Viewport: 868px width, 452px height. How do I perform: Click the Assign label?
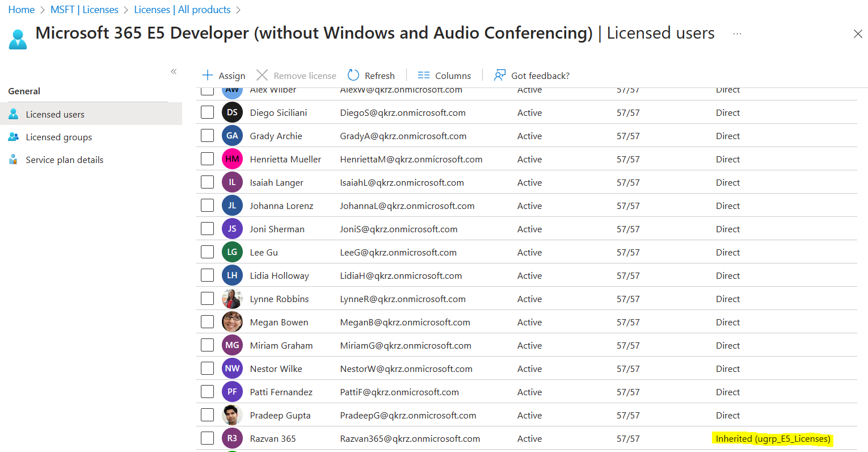(232, 76)
